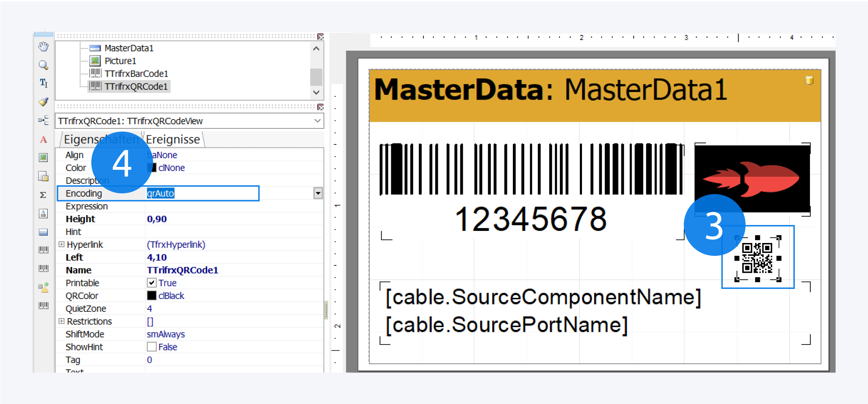Toggle the Printable checkbox

click(151, 283)
